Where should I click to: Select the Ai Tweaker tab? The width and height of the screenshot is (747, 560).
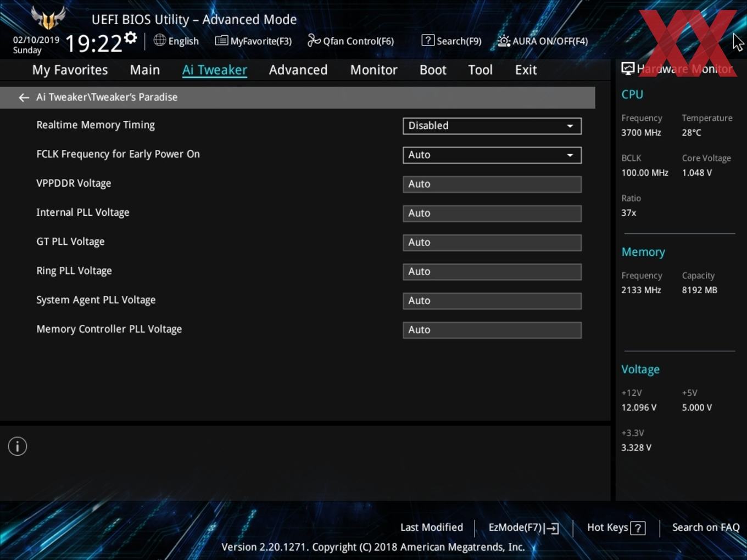click(215, 70)
